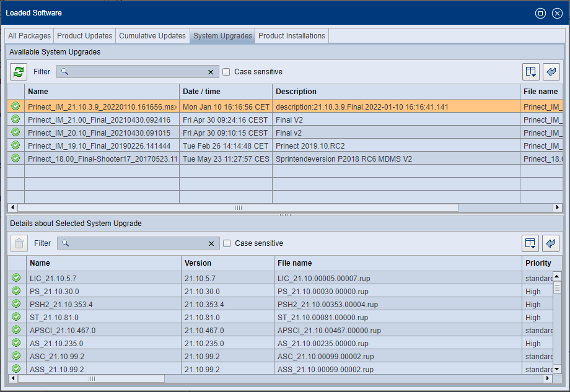Click reset arrow icon in upper toolbar
Viewport: 570px width, 392px height.
pos(551,72)
